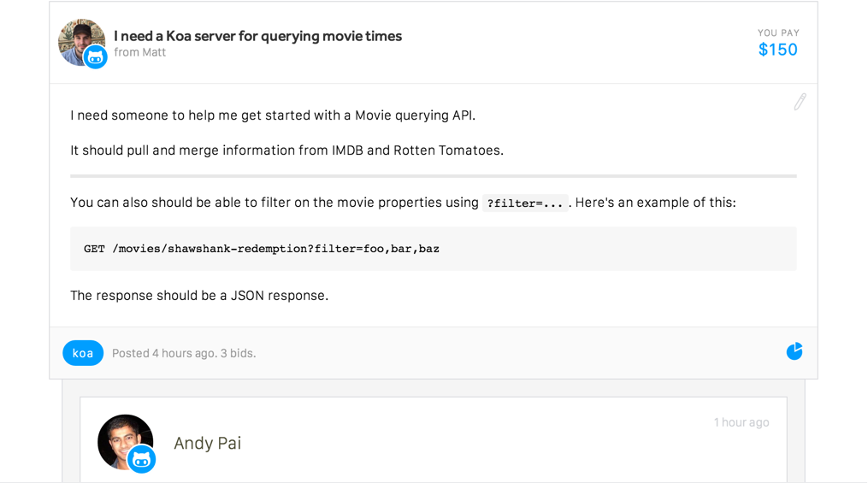Open Matt's profile photo

coord(77,38)
